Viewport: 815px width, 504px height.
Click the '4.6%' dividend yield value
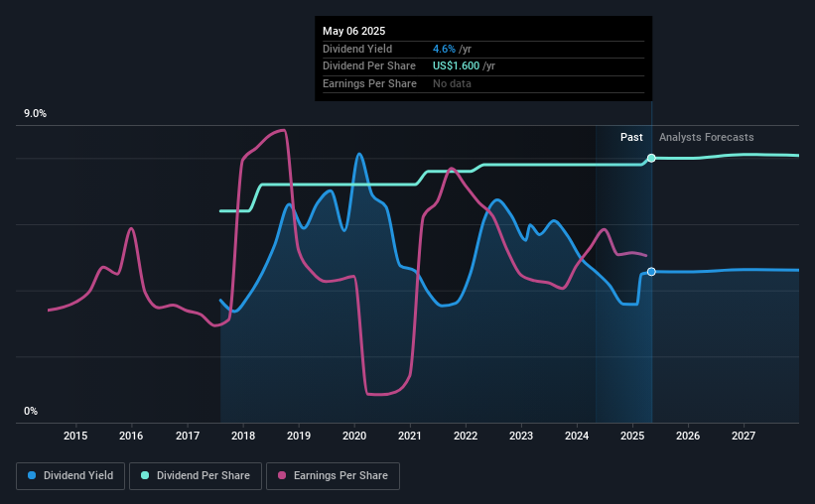click(x=444, y=49)
